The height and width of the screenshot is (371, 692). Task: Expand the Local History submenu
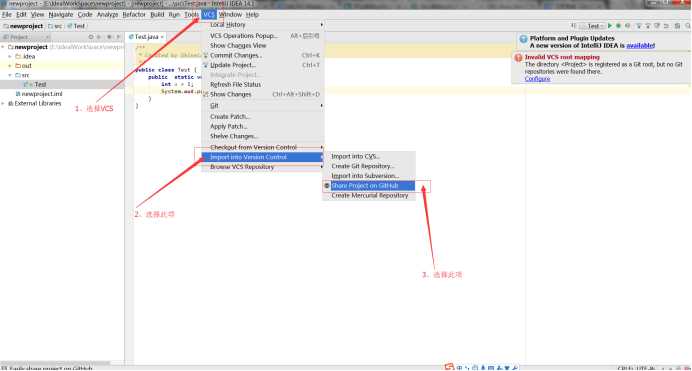pyautogui.click(x=263, y=25)
